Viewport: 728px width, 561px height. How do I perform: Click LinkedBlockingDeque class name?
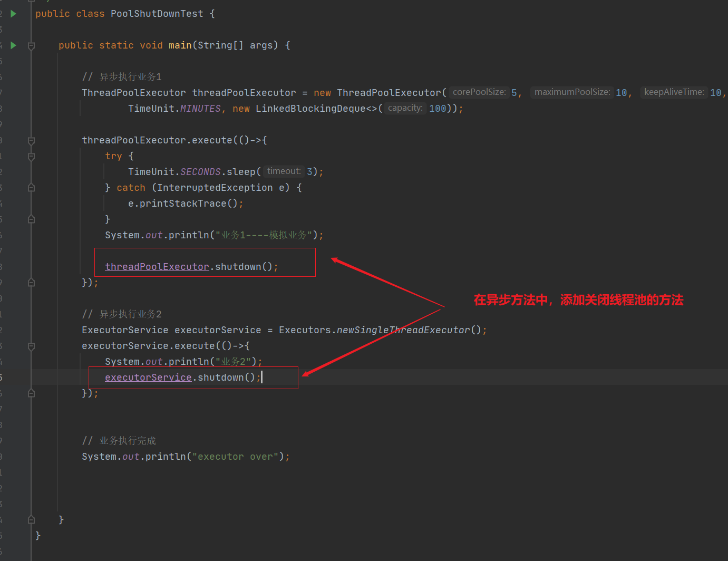(310, 109)
